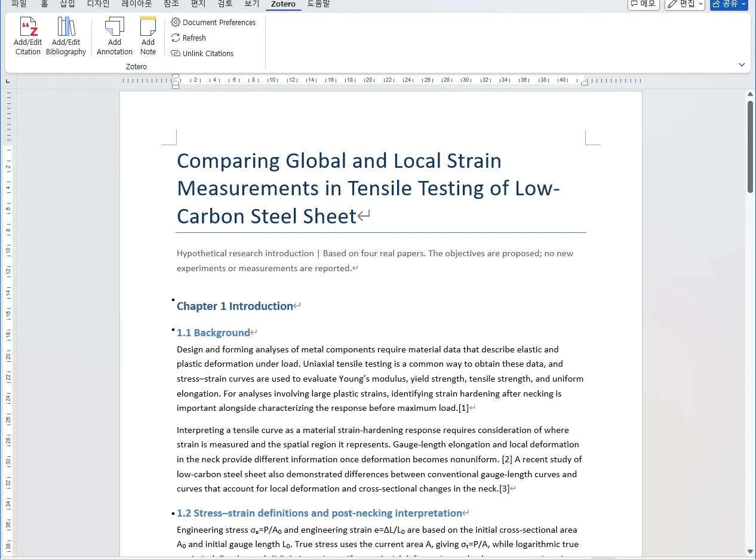Click the 'Hypothetical research introduction' subtitle
756x559 pixels.
click(x=375, y=261)
